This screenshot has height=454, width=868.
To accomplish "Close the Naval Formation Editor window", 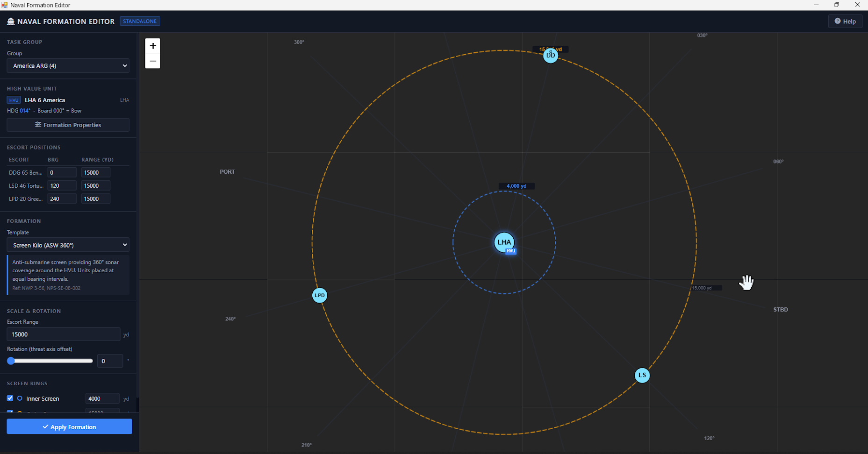I will click(857, 5).
